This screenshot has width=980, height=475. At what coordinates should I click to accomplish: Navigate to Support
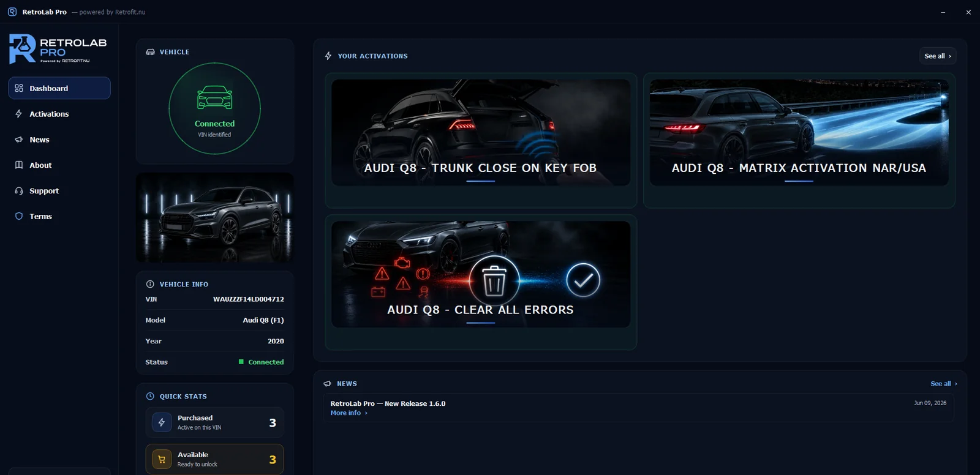pyautogui.click(x=59, y=191)
